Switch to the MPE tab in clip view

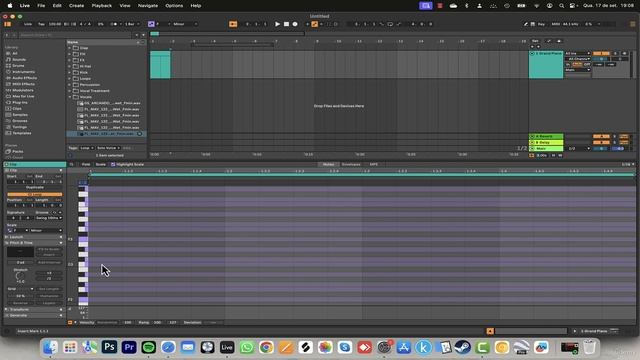pos(373,164)
